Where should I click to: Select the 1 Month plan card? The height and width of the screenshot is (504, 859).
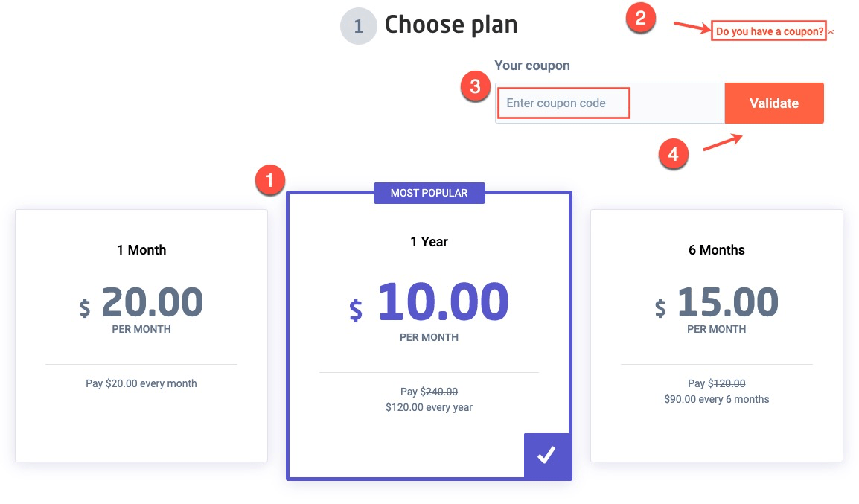141,335
